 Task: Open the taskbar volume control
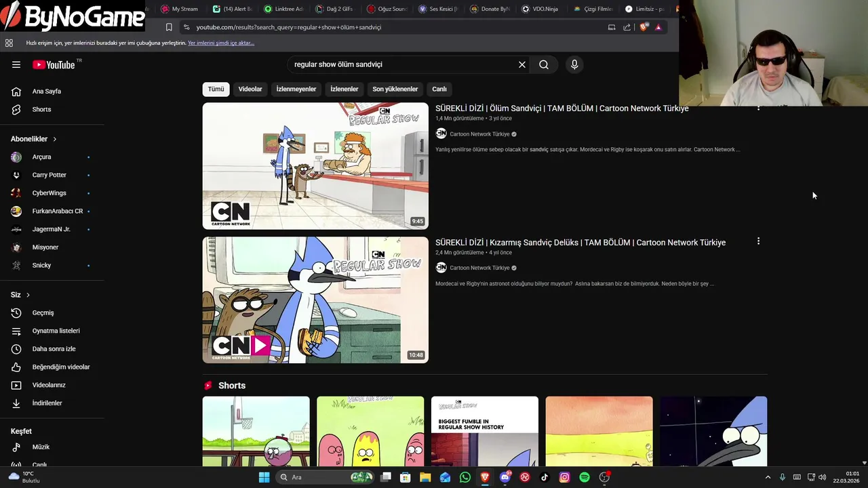pyautogui.click(x=823, y=477)
